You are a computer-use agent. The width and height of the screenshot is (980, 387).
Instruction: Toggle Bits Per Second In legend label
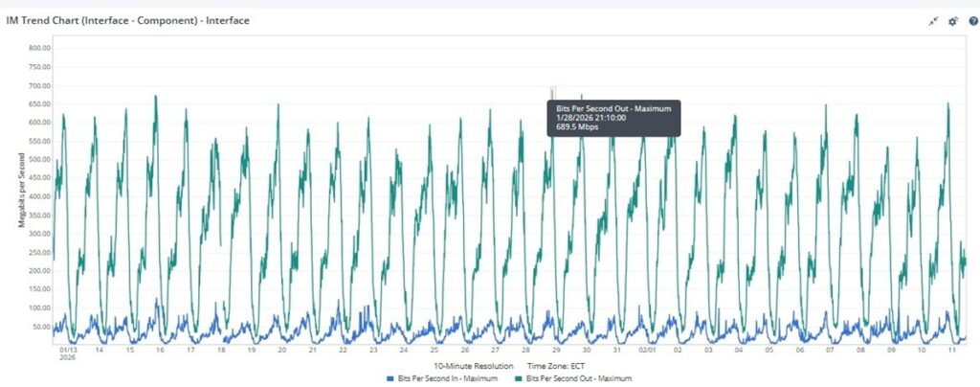(x=443, y=379)
